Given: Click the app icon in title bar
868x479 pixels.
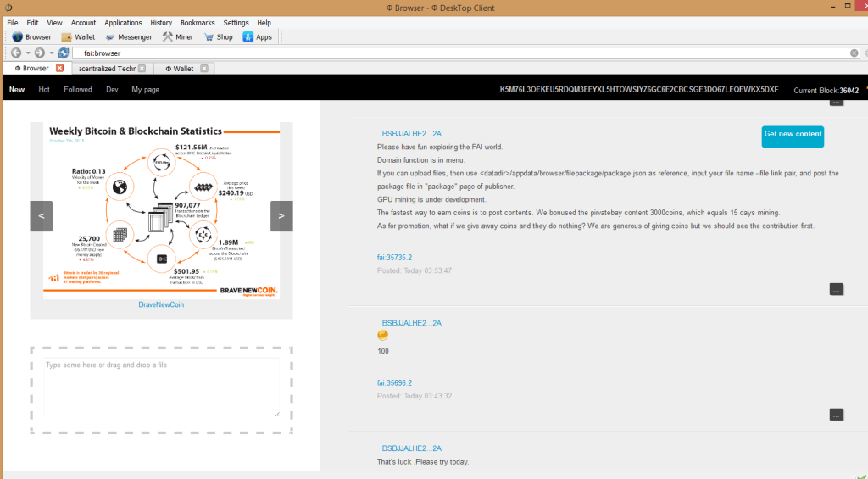Looking at the screenshot, I should (8, 8).
